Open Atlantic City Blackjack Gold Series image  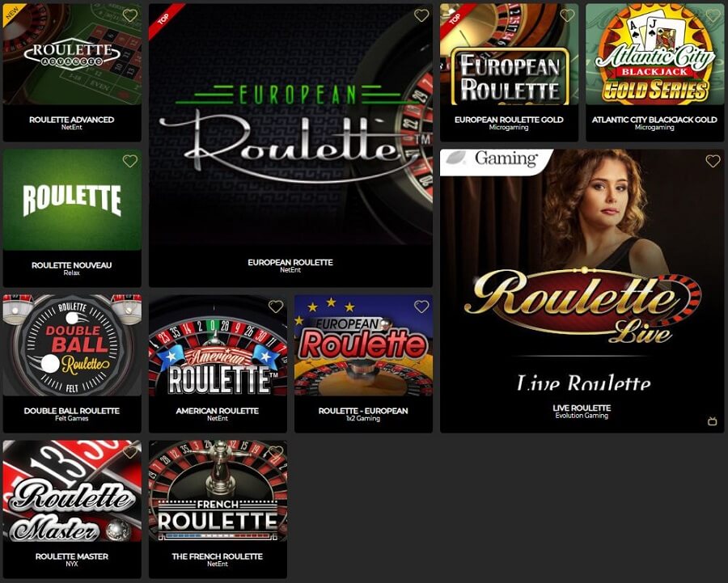click(654, 54)
